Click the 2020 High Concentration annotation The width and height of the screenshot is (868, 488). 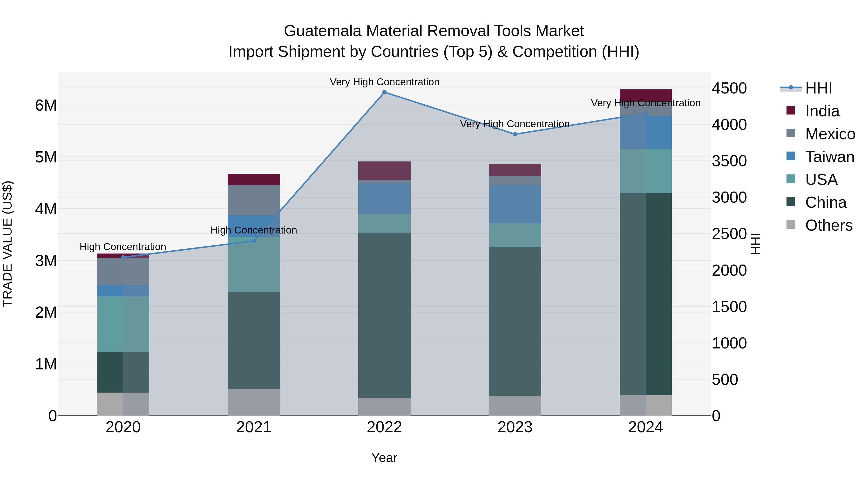(x=123, y=247)
